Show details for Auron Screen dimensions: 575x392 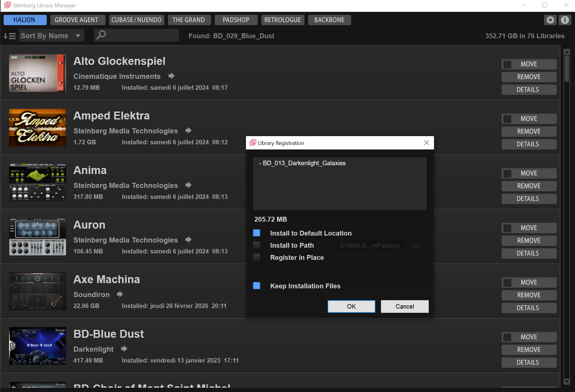pos(529,253)
